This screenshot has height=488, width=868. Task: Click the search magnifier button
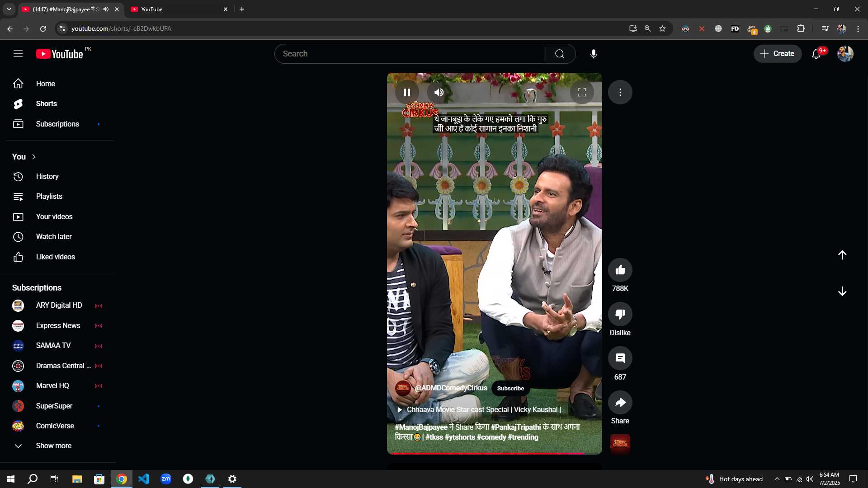click(x=560, y=54)
